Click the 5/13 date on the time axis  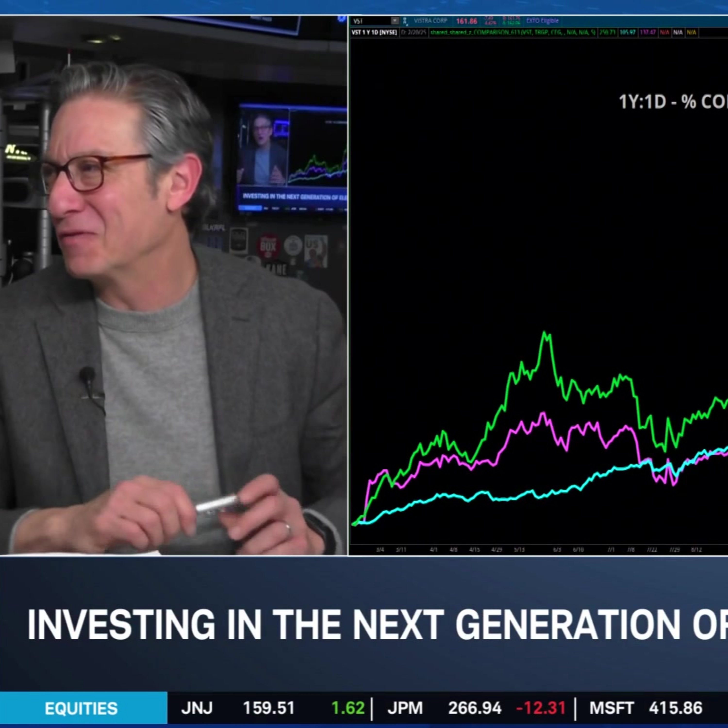[519, 550]
